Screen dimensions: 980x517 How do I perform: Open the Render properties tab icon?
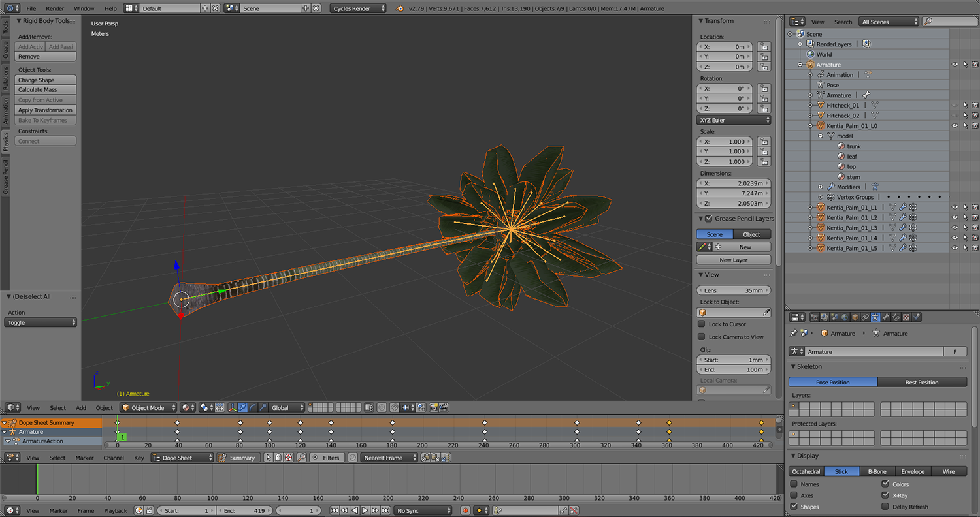815,317
